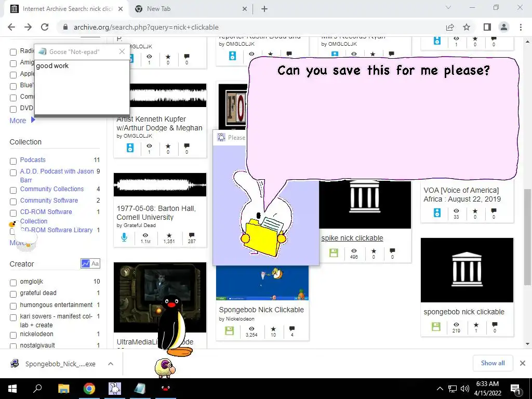This screenshot has height=399, width=532.
Task: Open the Windows Start menu
Action: [x=12, y=389]
